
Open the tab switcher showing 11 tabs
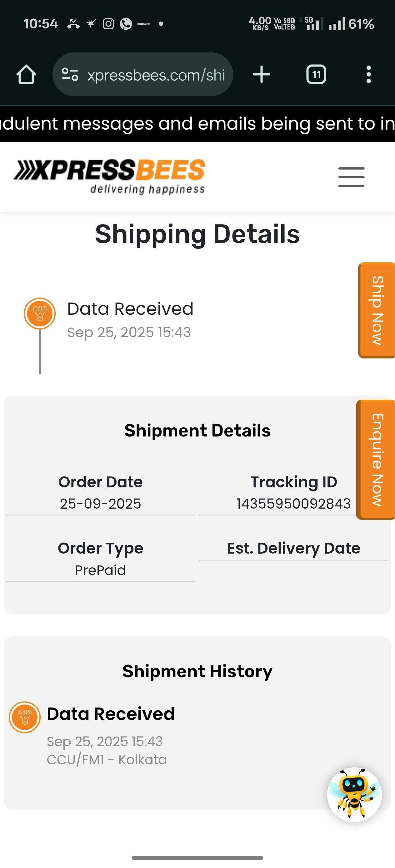click(x=316, y=75)
